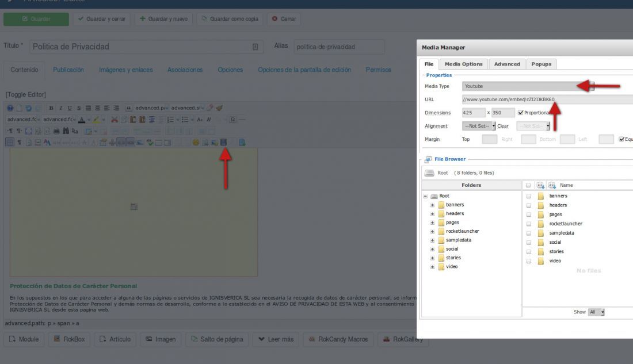Switch to the Media Options tab
Screen dimensions: 633x364
(463, 64)
